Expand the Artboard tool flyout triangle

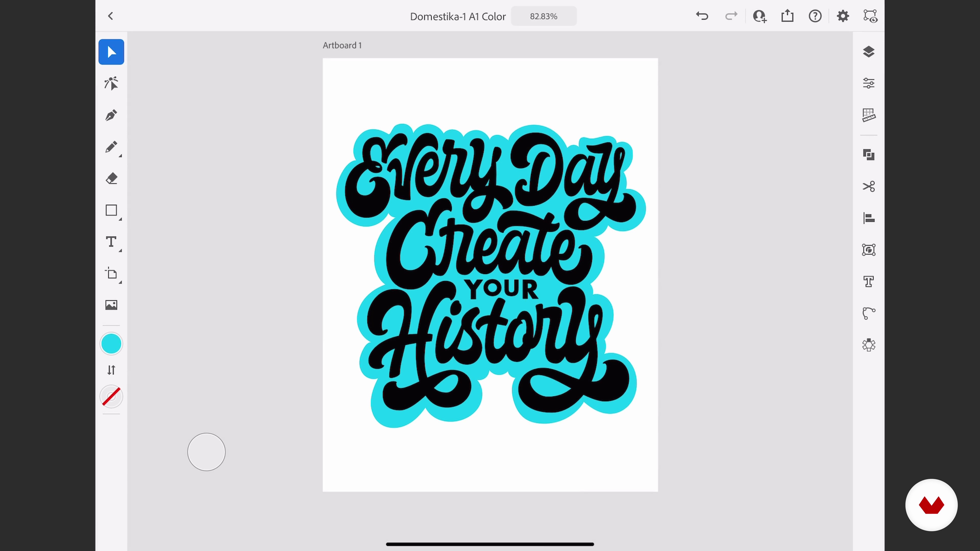tap(120, 283)
